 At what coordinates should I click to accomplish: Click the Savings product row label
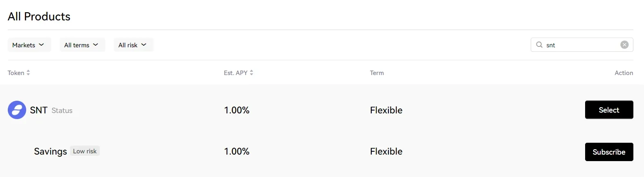tap(50, 151)
